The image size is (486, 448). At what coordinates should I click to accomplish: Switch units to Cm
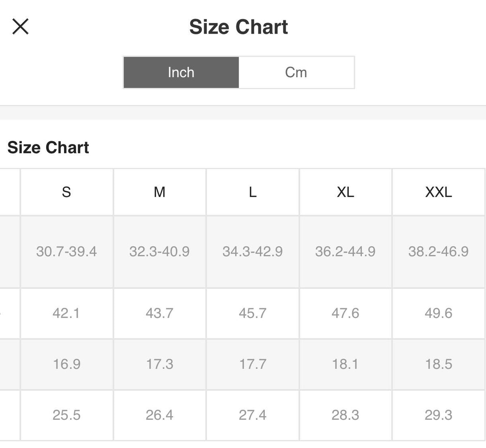click(x=296, y=72)
